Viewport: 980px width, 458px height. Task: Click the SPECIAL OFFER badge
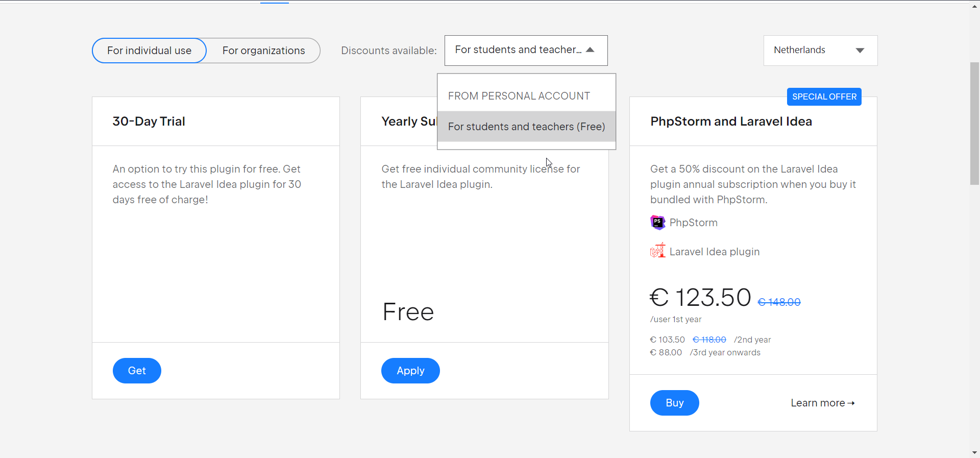click(824, 97)
